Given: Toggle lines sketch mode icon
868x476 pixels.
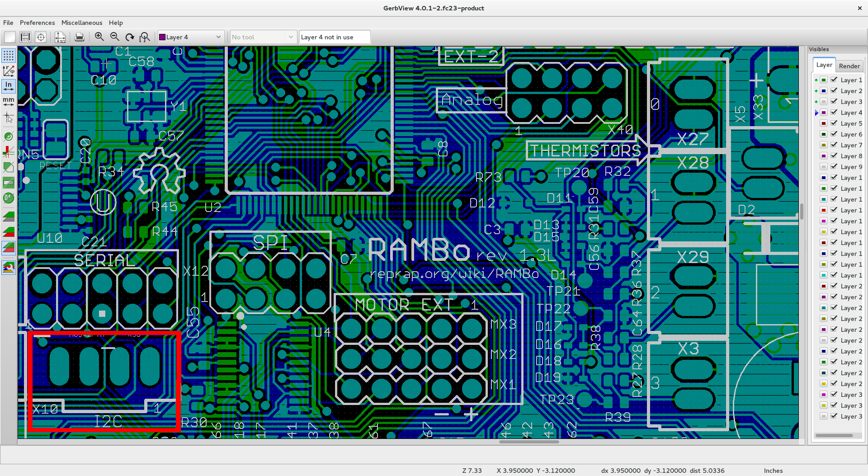Looking at the screenshot, I should 9,151.
